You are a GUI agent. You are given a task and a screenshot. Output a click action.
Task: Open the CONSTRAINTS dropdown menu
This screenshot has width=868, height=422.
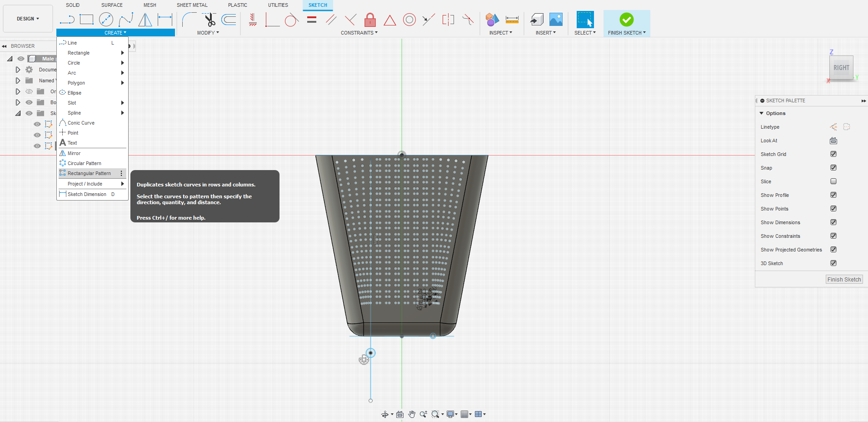(x=359, y=33)
